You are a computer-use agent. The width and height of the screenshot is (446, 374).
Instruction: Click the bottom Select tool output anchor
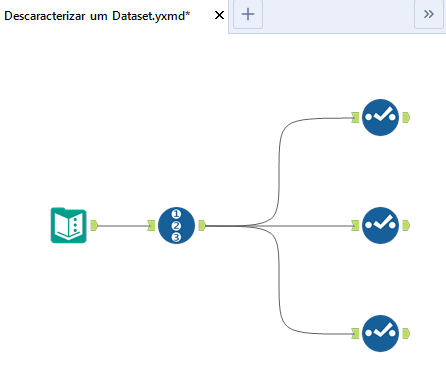[x=406, y=333]
